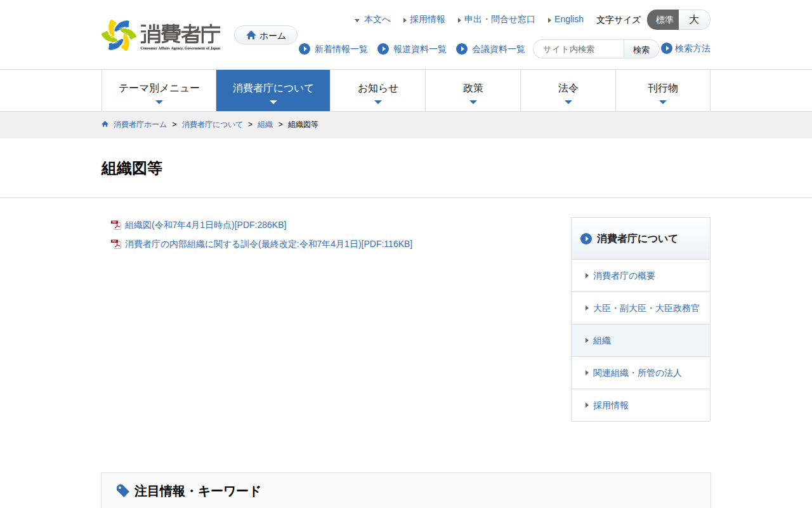Open sidebar item 採用情報

641,405
